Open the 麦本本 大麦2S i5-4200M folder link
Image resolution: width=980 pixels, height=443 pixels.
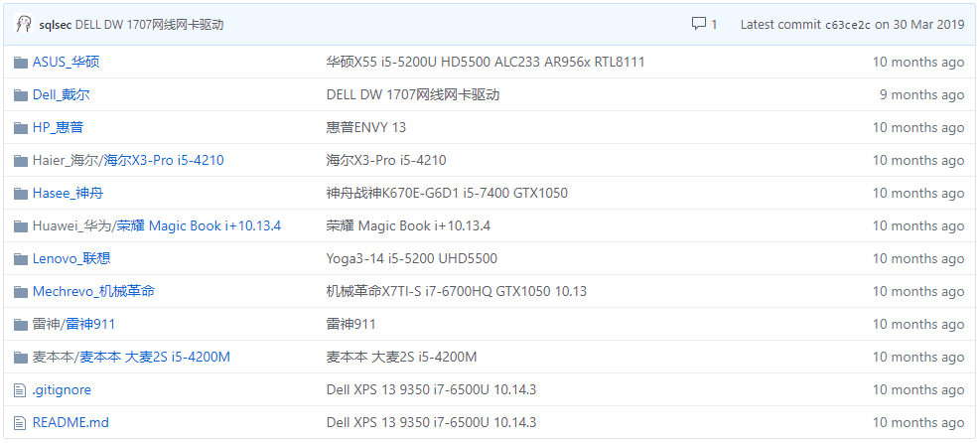tap(154, 358)
